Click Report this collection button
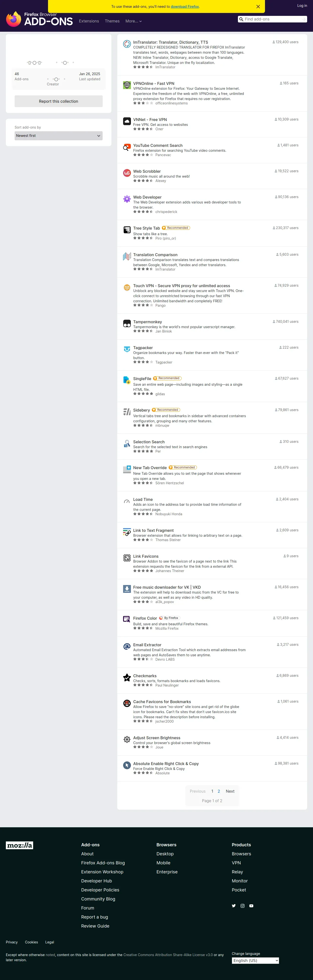 click(59, 101)
